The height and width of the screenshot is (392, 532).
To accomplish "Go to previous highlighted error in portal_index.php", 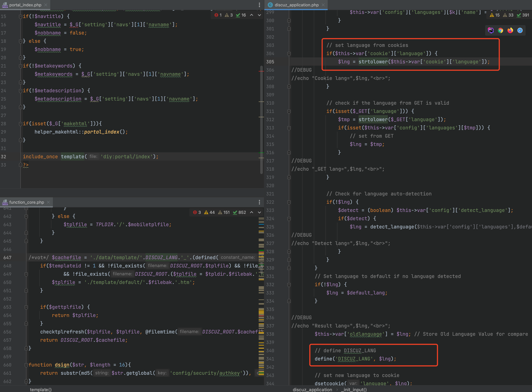I will point(251,15).
